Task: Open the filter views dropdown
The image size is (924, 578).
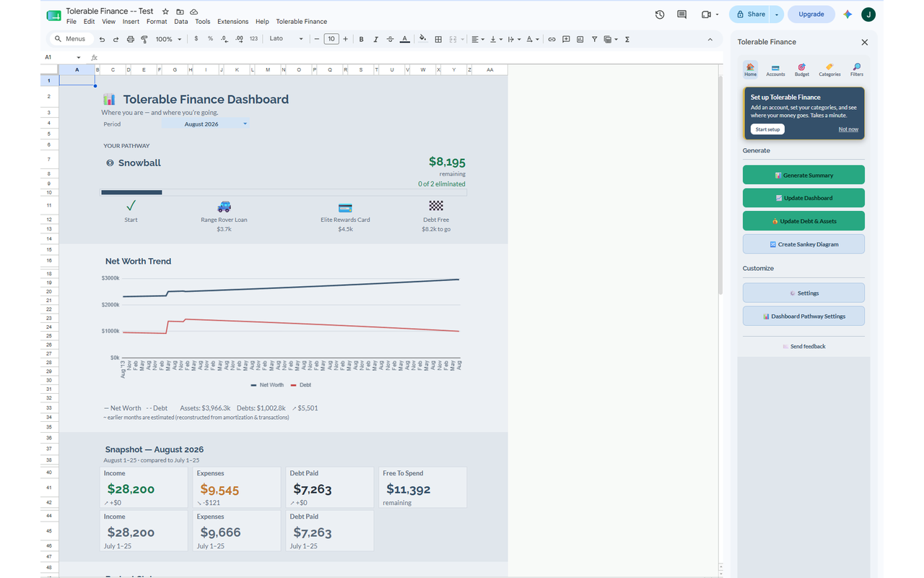Action: point(610,39)
